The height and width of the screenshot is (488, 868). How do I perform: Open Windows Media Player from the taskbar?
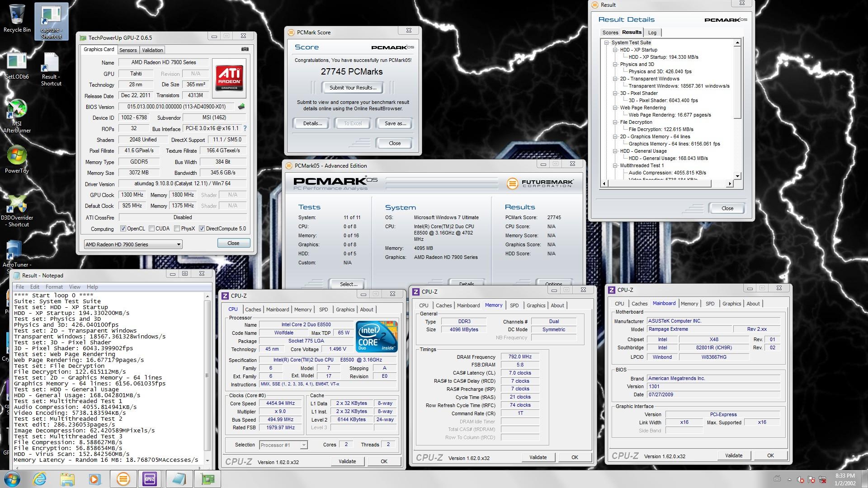[x=94, y=479]
